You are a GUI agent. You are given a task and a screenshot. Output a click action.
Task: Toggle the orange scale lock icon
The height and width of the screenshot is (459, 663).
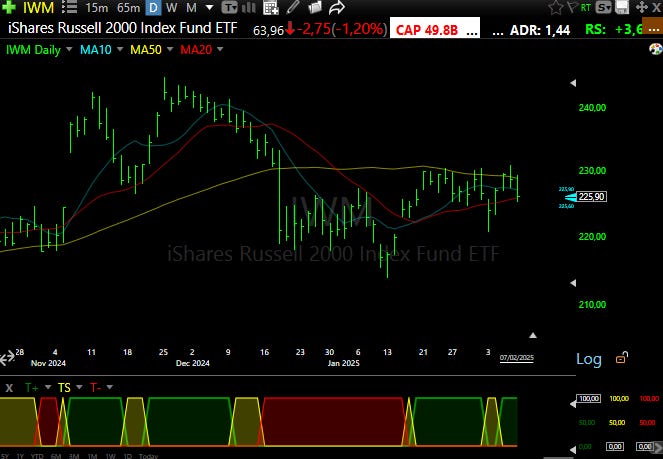pyautogui.click(x=622, y=358)
